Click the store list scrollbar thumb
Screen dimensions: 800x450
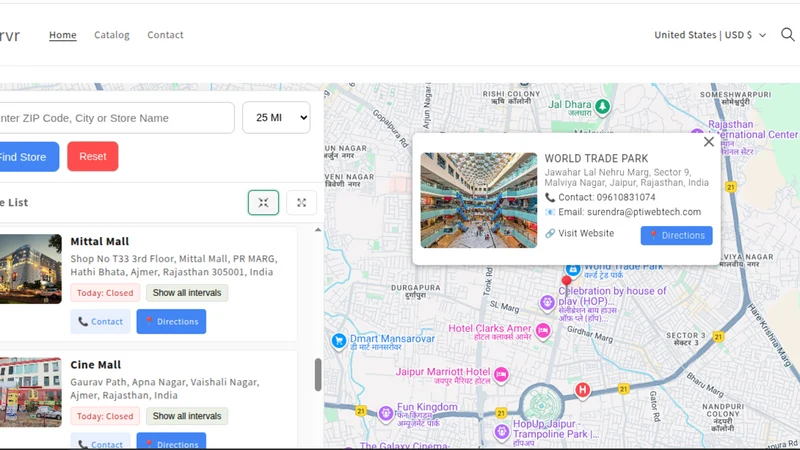(x=318, y=374)
